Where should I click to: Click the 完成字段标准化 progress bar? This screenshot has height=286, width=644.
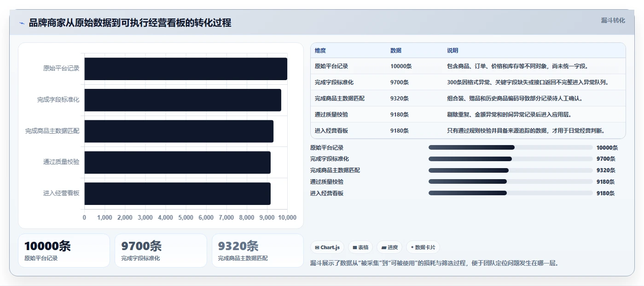[x=511, y=159]
